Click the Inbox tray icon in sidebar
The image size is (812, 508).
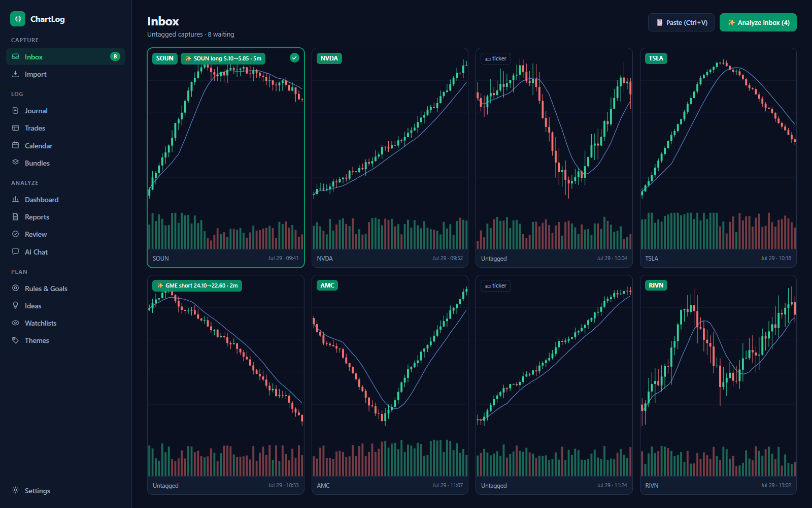16,56
